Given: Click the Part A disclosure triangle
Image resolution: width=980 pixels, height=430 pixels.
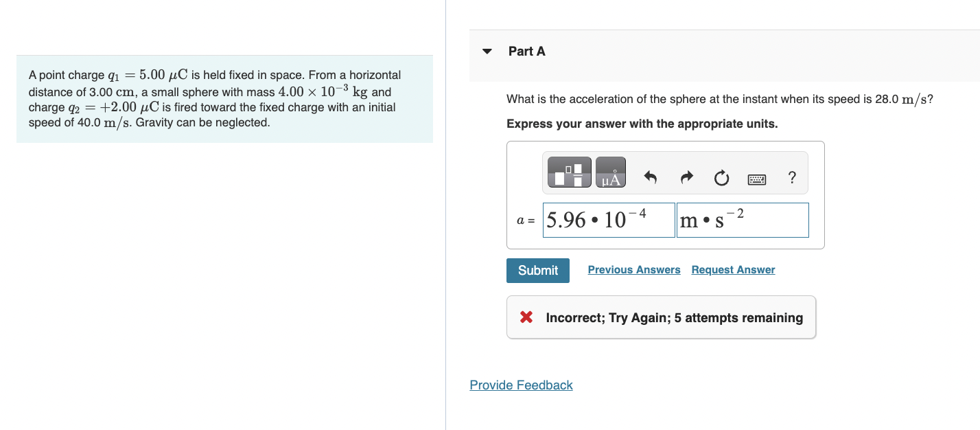Looking at the screenshot, I should (x=486, y=51).
